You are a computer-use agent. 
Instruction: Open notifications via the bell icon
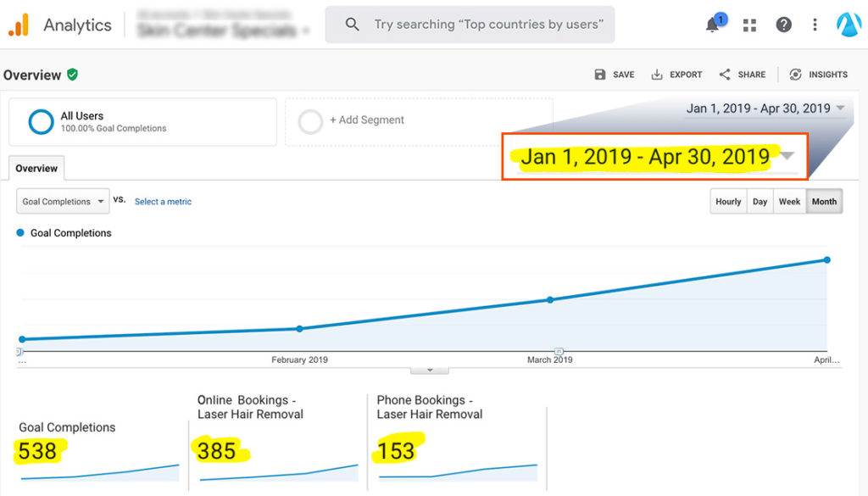(x=712, y=24)
